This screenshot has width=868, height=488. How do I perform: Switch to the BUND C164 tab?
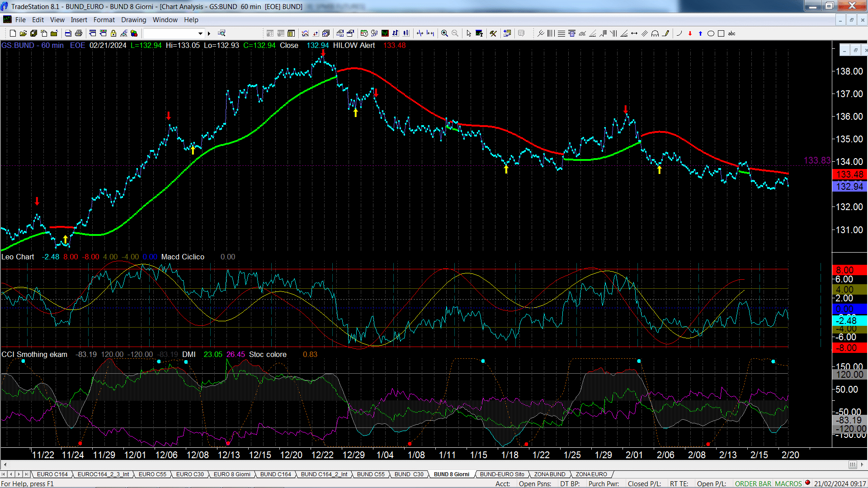coord(276,474)
